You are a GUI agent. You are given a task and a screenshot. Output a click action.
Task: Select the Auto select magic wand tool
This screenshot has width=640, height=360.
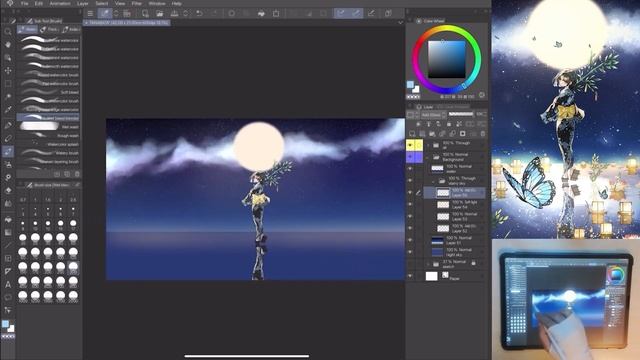coord(8,97)
